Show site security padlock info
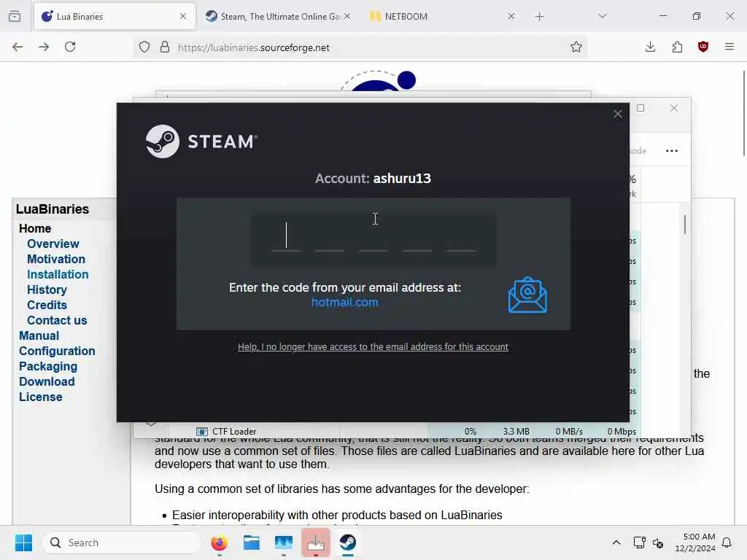The height and width of the screenshot is (560, 747). coord(165,47)
